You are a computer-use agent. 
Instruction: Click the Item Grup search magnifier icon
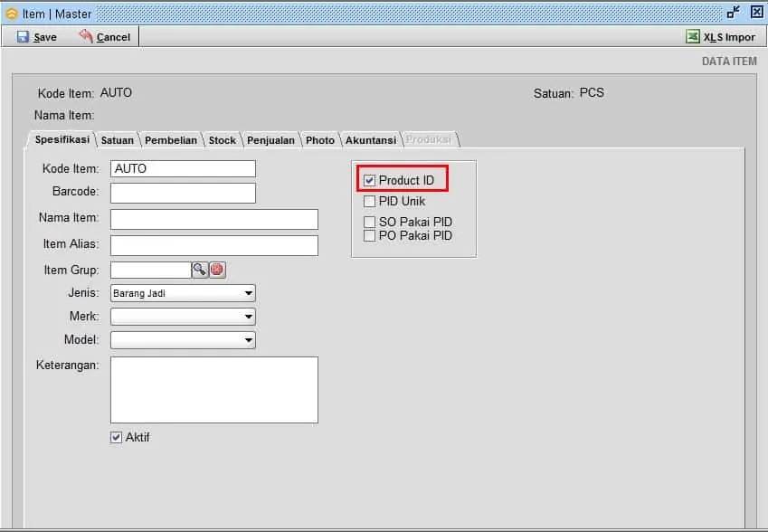199,270
